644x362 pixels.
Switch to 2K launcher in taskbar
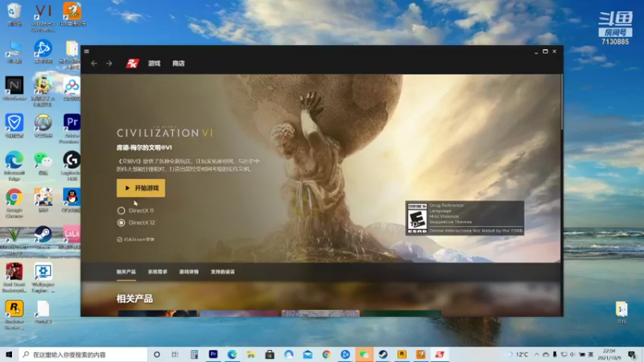(440, 354)
